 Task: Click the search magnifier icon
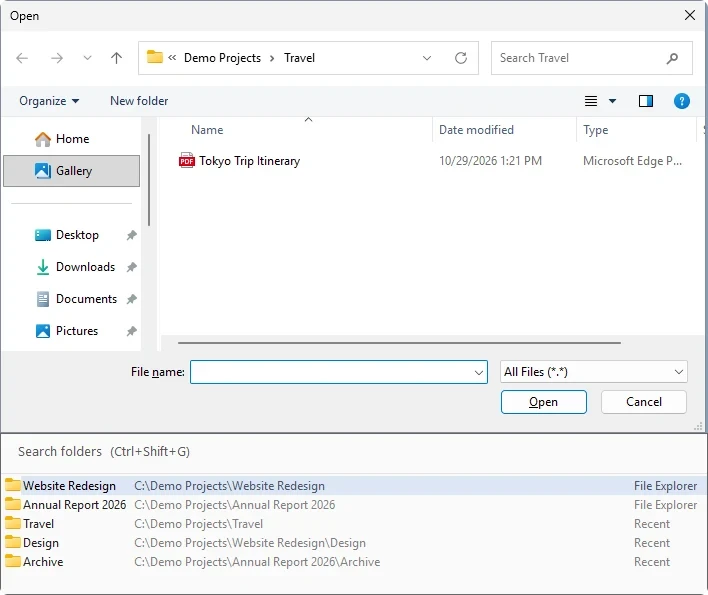(672, 58)
